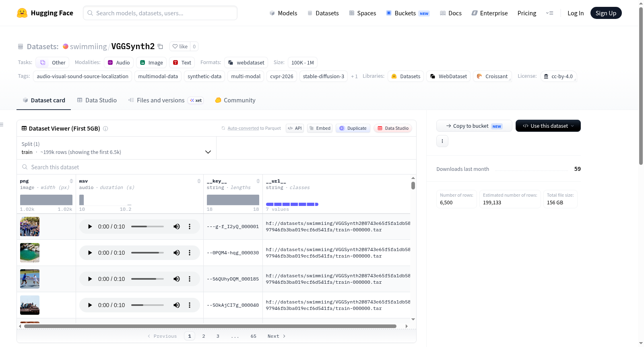
Task: Play audio for row --0PQM4-hqg_000030
Action: [x=90, y=253]
